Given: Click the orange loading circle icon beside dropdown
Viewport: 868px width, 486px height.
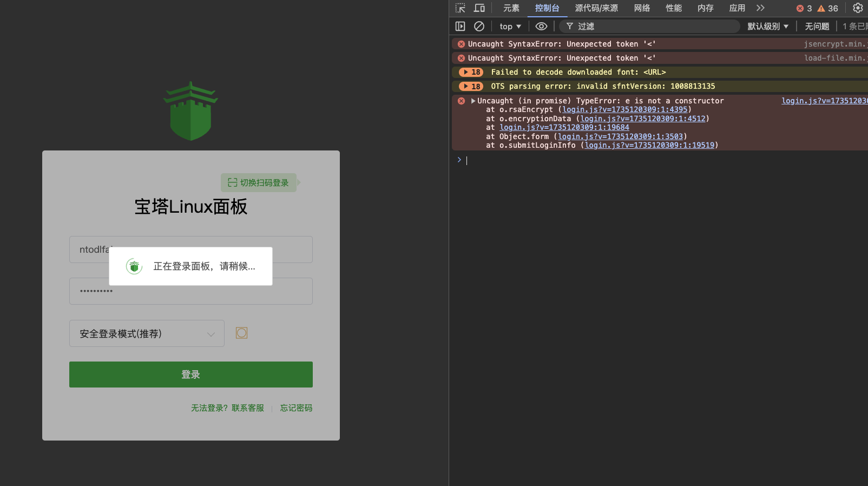Looking at the screenshot, I should (x=241, y=333).
